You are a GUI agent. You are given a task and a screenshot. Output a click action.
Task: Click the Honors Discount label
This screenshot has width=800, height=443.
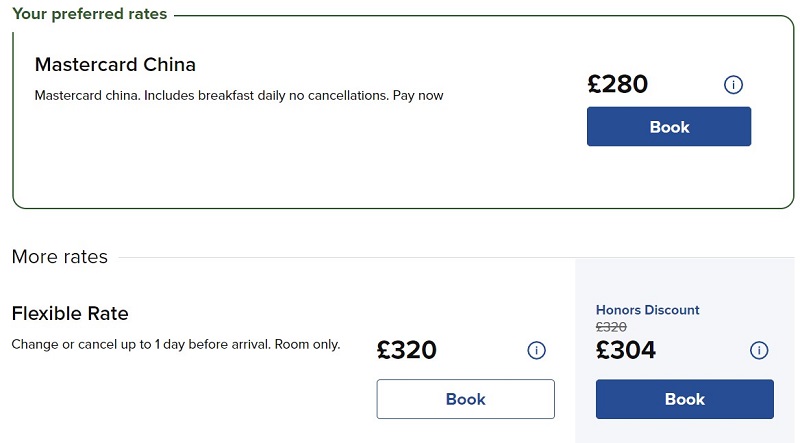coord(647,310)
